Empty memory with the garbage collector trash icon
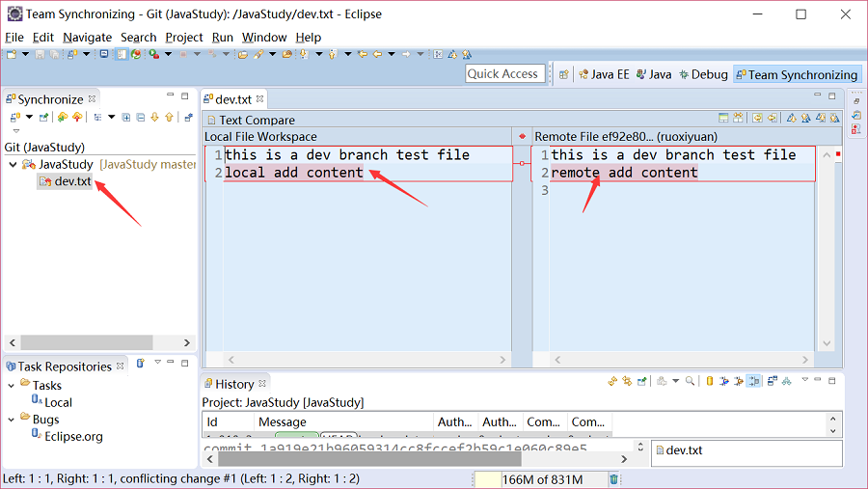This screenshot has width=868, height=489. click(614, 479)
